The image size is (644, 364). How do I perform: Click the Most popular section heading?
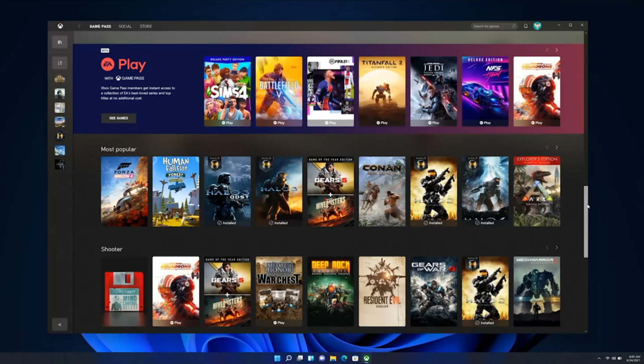[119, 149]
